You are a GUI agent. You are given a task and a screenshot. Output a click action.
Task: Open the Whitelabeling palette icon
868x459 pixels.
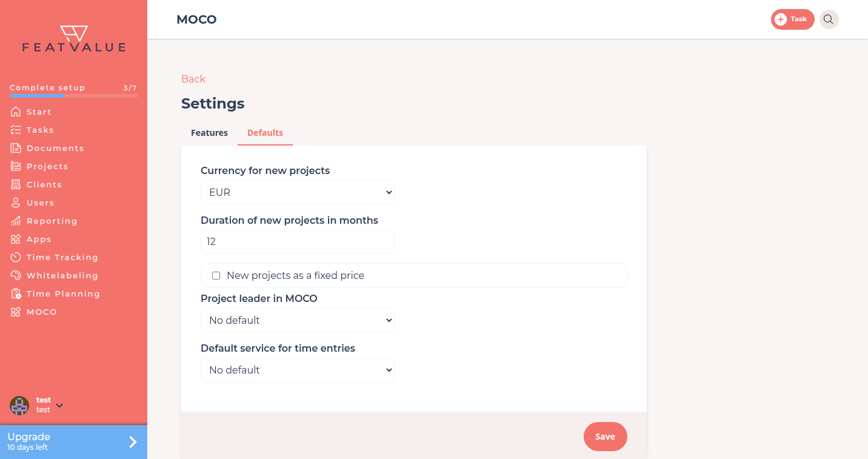pyautogui.click(x=16, y=275)
